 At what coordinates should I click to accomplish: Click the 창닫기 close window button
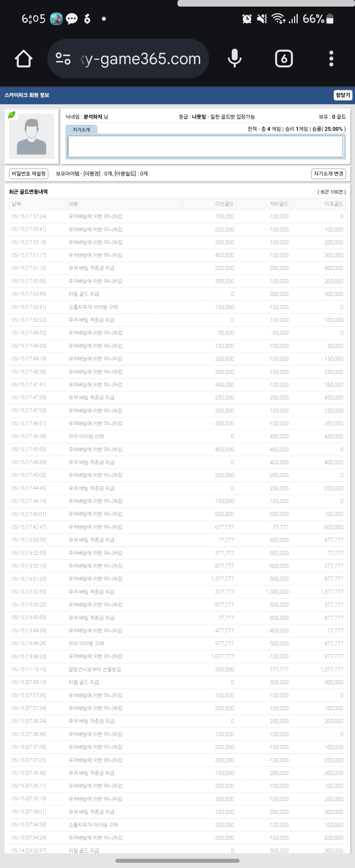point(343,95)
